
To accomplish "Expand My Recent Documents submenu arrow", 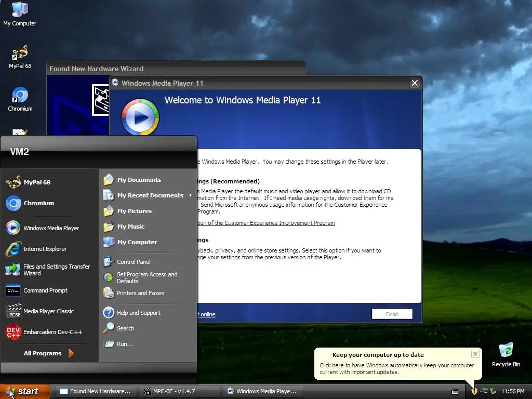I will (x=190, y=195).
